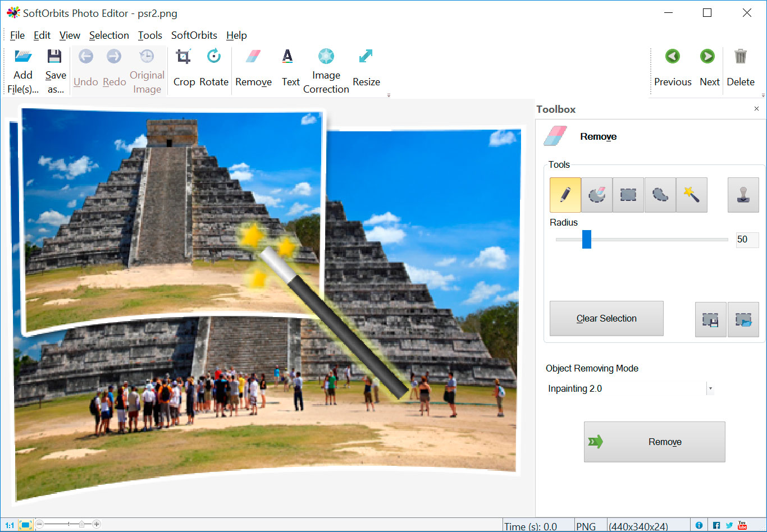Select the clone stamp tool
The image size is (767, 532).
click(x=743, y=195)
